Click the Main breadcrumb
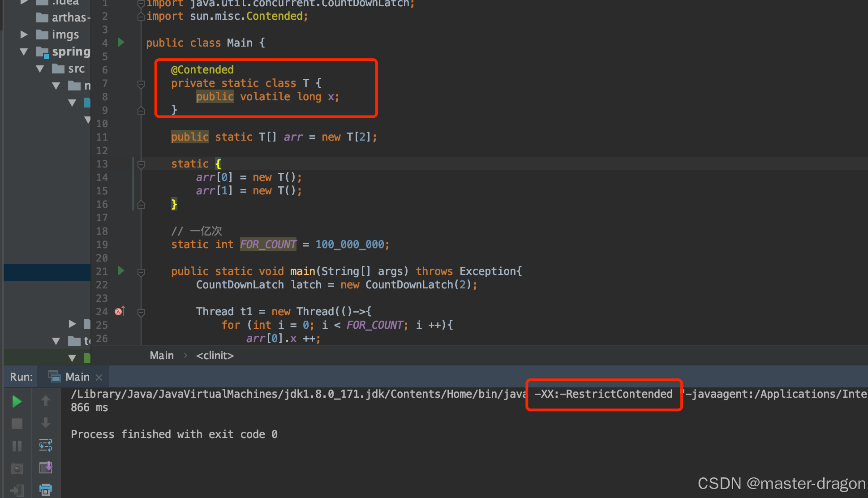Viewport: 868px width, 498px height. (162, 356)
